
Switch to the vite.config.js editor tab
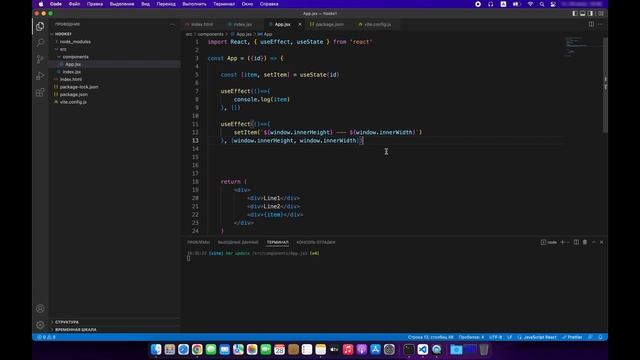pyautogui.click(x=377, y=24)
